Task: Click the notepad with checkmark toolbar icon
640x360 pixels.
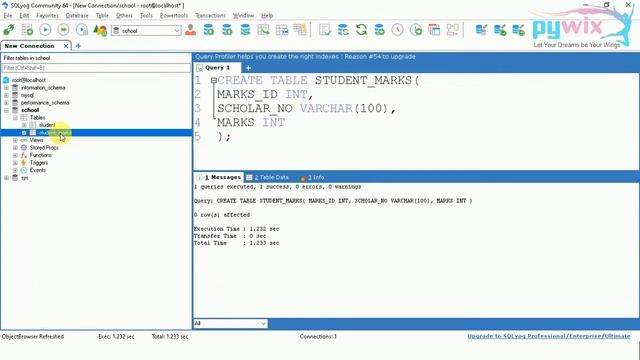Action: [x=325, y=30]
